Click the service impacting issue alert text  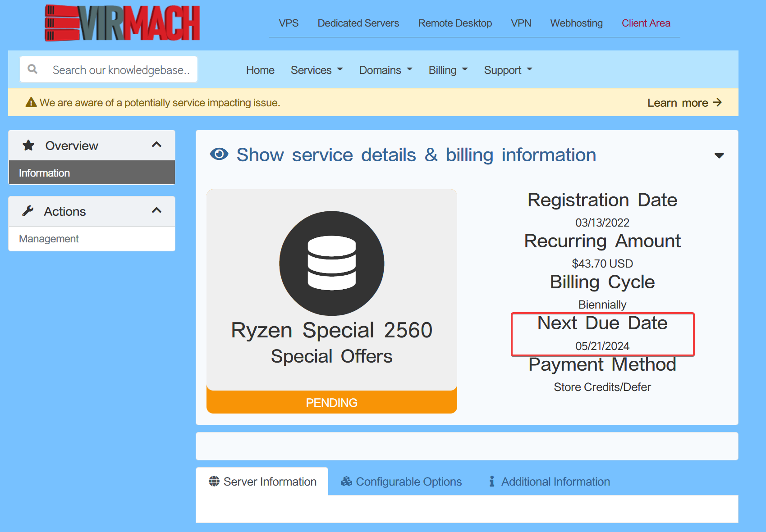tap(160, 103)
